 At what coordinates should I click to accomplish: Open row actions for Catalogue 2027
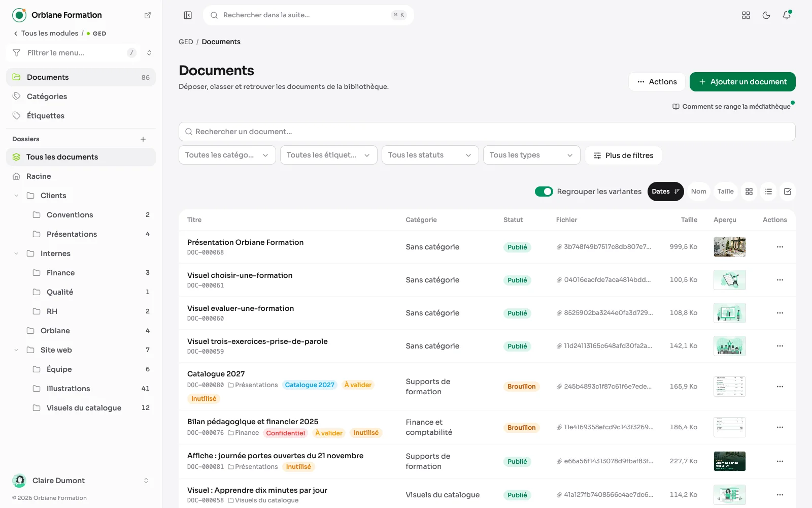click(780, 387)
